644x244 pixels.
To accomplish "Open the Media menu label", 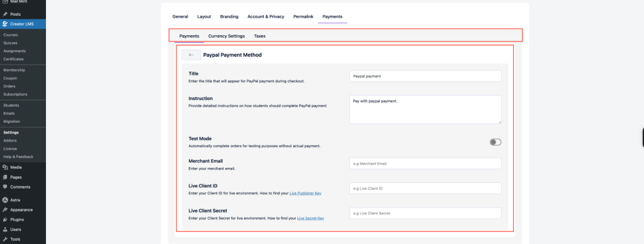I will [x=16, y=167].
